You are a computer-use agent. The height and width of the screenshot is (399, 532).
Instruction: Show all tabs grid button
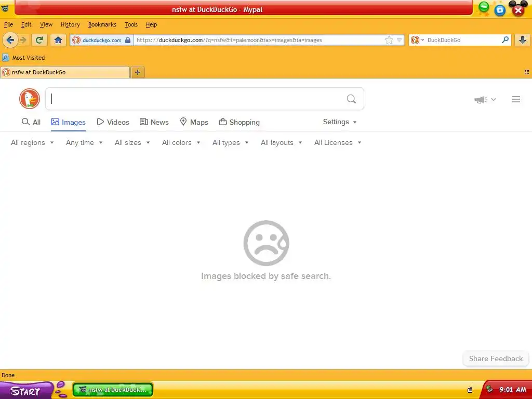(x=527, y=72)
